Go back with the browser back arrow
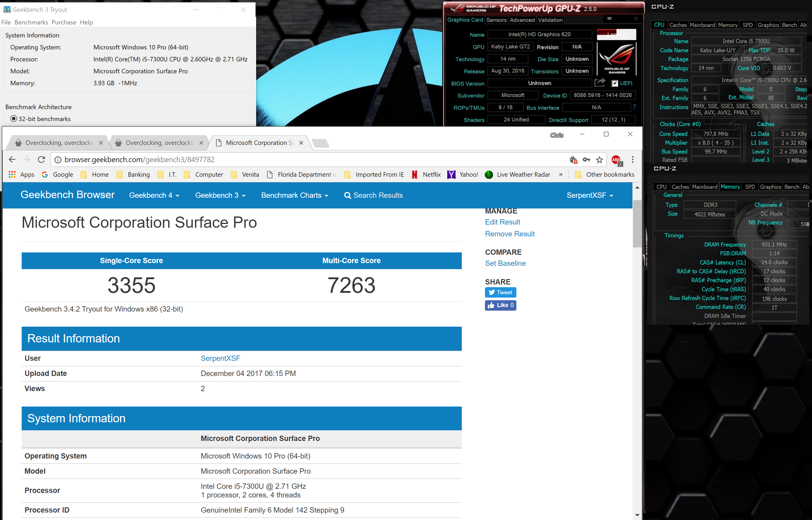812x520 pixels. click(12, 159)
